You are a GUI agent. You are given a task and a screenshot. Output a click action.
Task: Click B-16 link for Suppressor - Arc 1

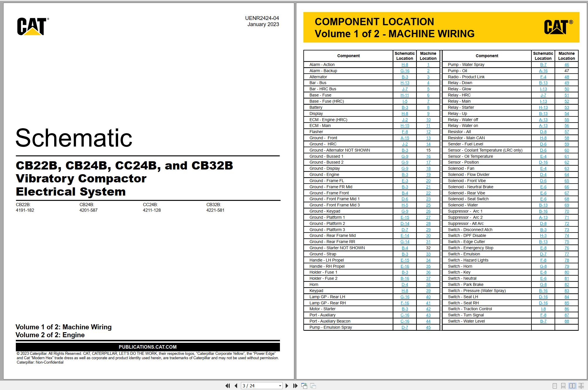pos(543,211)
